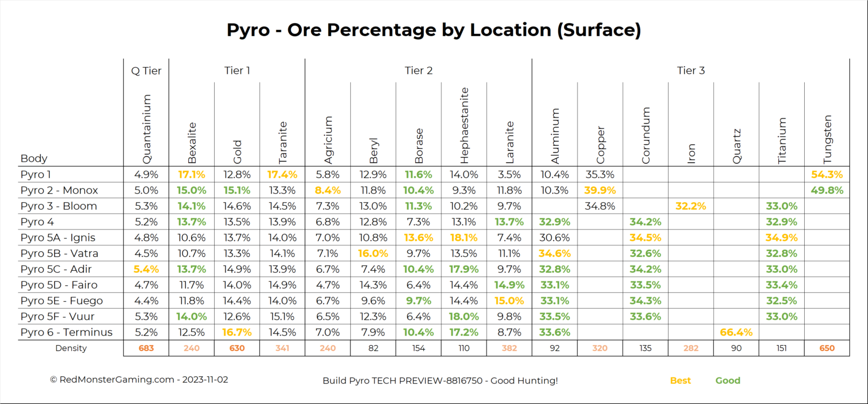Click the Q Tier group label
This screenshot has width=868, height=404.
(145, 70)
